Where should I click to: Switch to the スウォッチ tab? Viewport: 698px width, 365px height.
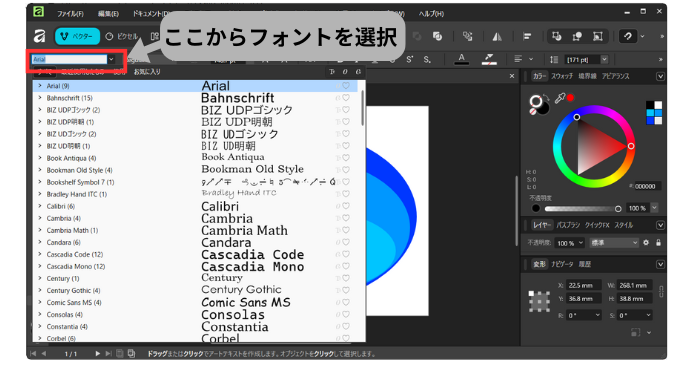click(562, 76)
